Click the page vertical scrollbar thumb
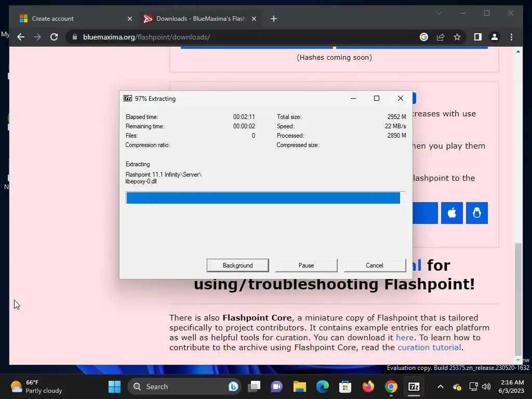532x399 pixels. coord(518,299)
